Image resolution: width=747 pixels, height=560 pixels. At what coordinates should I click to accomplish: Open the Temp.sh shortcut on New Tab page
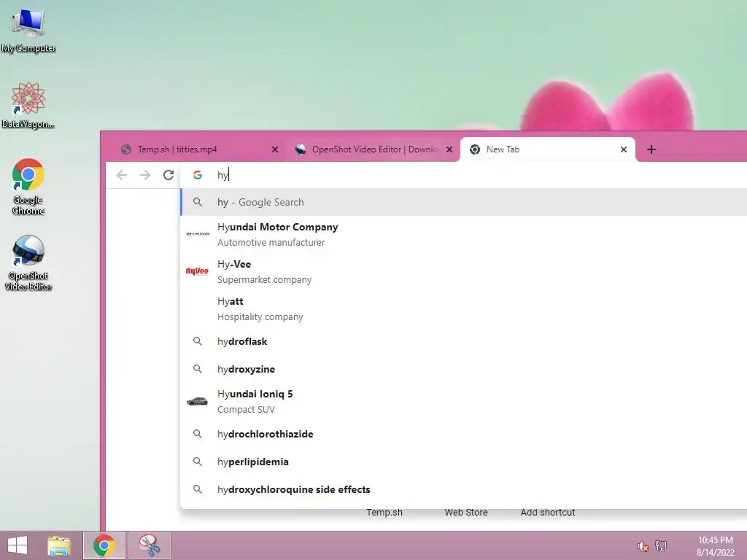[x=384, y=513]
